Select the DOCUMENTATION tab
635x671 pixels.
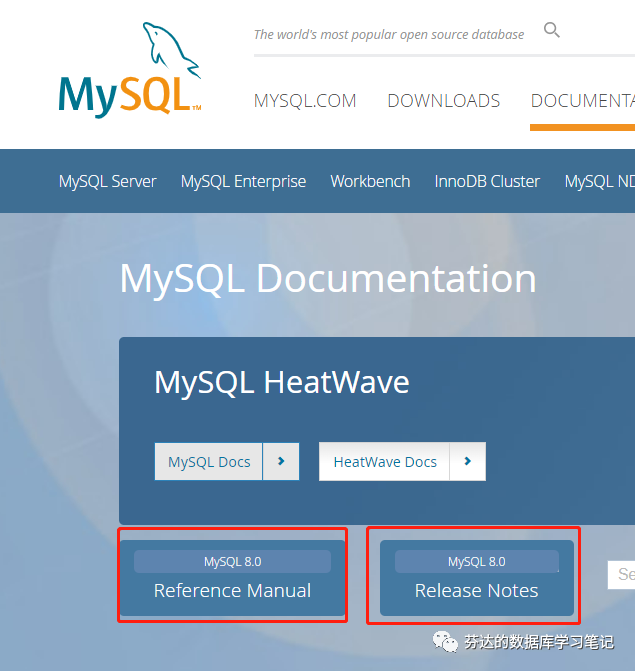pyautogui.click(x=582, y=101)
